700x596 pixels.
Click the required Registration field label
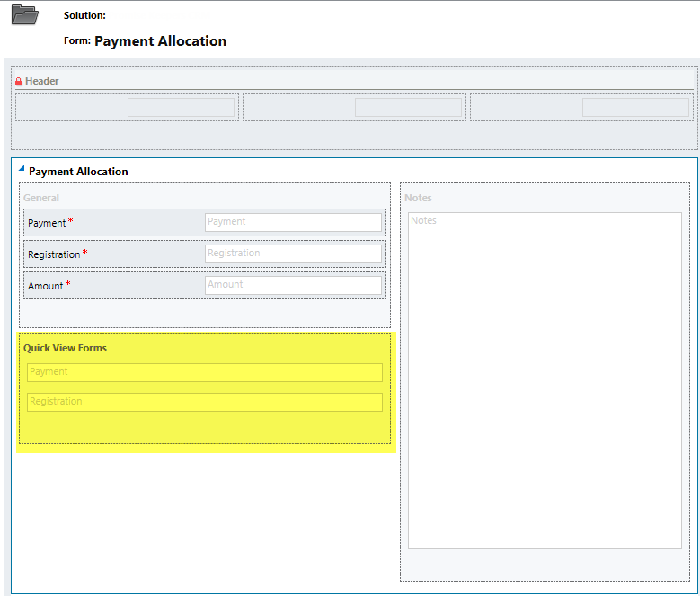pos(54,254)
